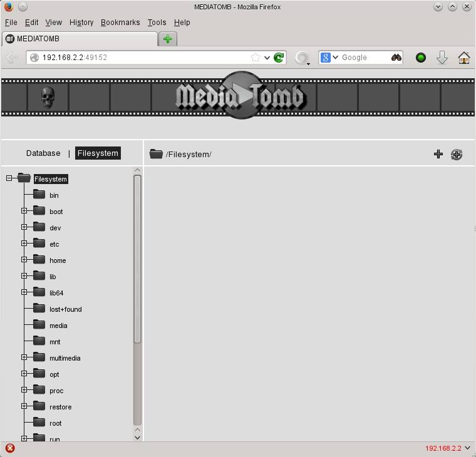The width and height of the screenshot is (476, 457).
Task: Click the green reload button in address bar
Action: pyautogui.click(x=279, y=58)
